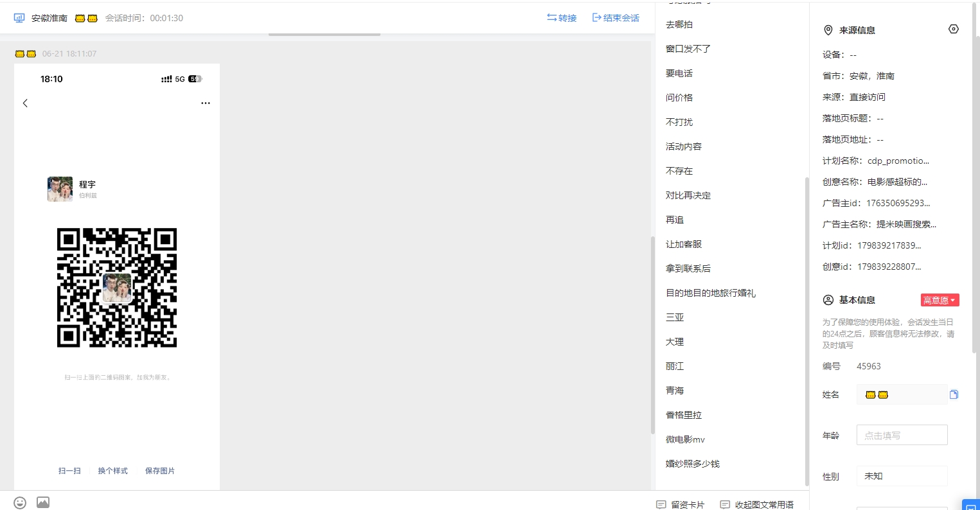980x510 pixels.
Task: Click the settings hexagon icon beside 来源信息
Action: click(954, 29)
